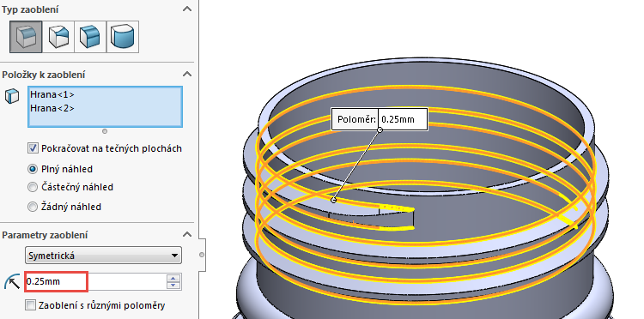This screenshot has height=319, width=644.
Task: Select the variable size fillet type icon
Action: click(x=58, y=37)
